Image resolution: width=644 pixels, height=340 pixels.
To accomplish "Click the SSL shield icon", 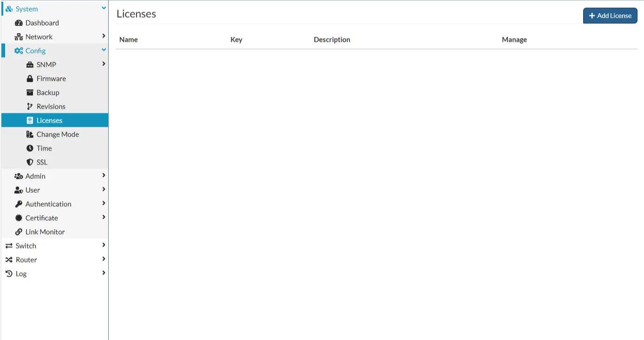I will 30,162.
